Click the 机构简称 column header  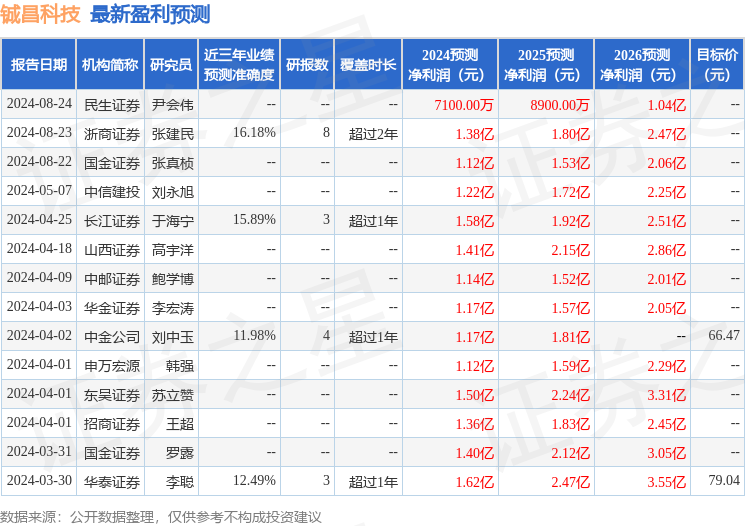[x=110, y=65]
